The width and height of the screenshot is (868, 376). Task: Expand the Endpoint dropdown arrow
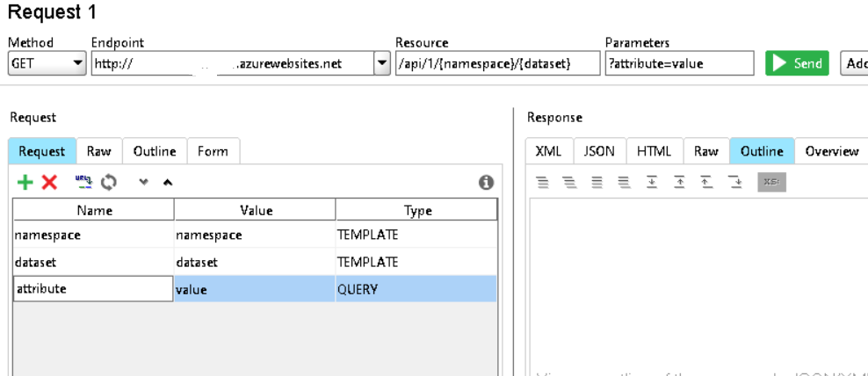[x=381, y=63]
